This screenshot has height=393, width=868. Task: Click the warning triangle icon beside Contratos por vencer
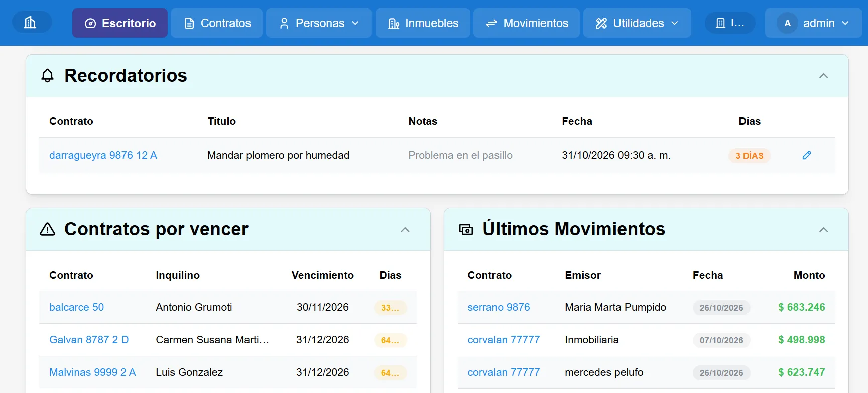48,229
